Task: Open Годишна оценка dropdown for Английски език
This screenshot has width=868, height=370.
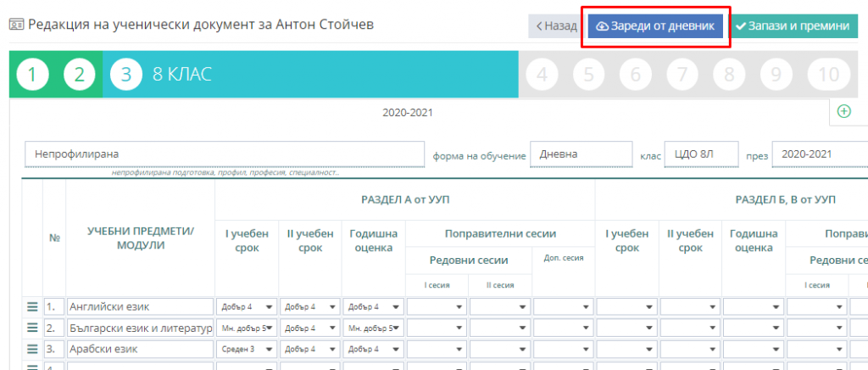Action: click(374, 306)
